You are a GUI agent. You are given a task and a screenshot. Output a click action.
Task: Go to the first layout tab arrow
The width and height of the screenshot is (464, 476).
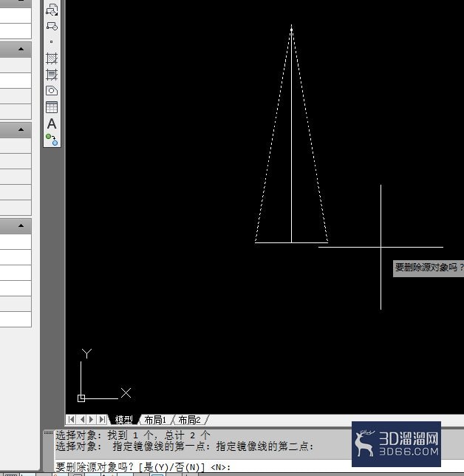pos(71,420)
